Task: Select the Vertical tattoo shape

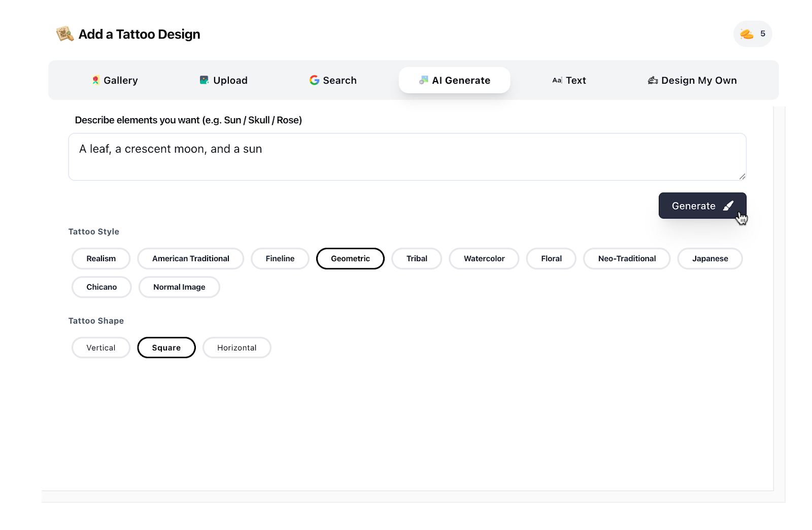Action: [x=100, y=347]
